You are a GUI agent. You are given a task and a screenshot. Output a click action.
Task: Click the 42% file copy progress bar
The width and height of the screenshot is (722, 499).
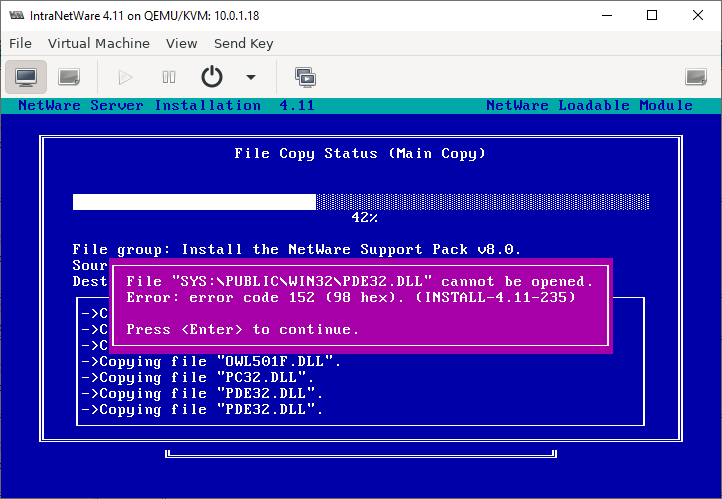pyautogui.click(x=361, y=202)
